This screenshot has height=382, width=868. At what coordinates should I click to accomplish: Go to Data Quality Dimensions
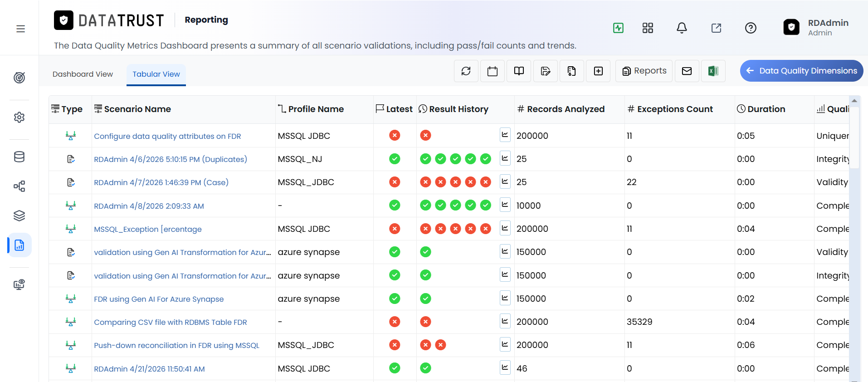coord(801,71)
